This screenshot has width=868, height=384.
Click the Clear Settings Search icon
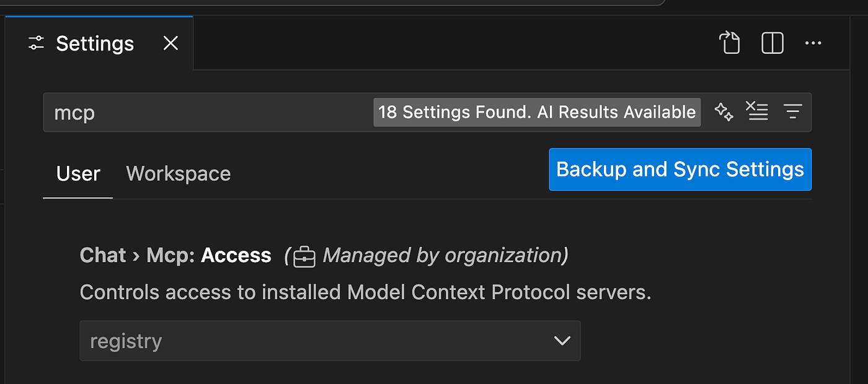[757, 112]
